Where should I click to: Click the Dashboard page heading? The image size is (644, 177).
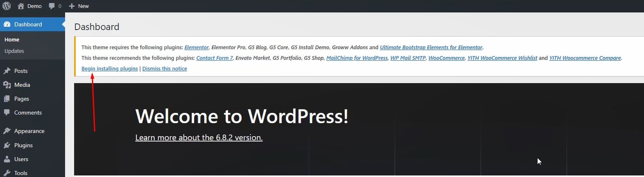click(x=97, y=27)
